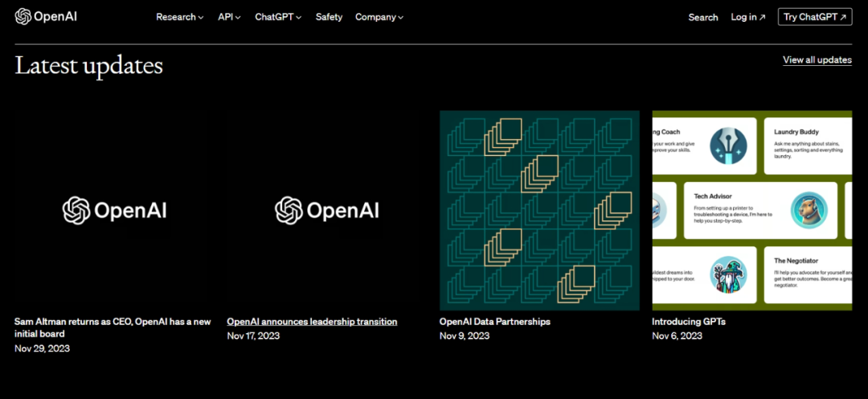Open Search in the header
Image resolution: width=868 pixels, height=399 pixels.
[703, 17]
